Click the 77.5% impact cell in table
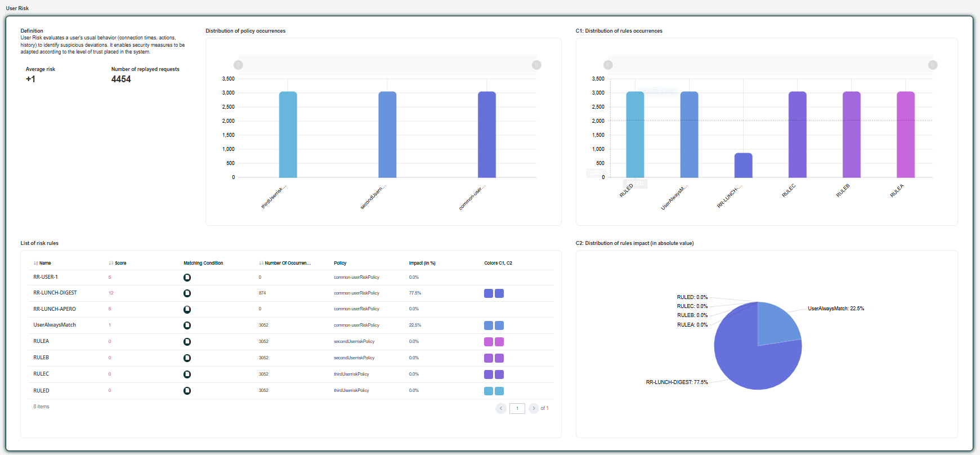 tap(415, 293)
